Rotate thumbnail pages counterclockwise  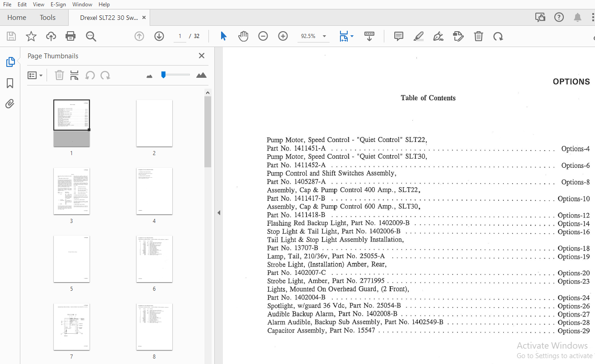click(90, 75)
